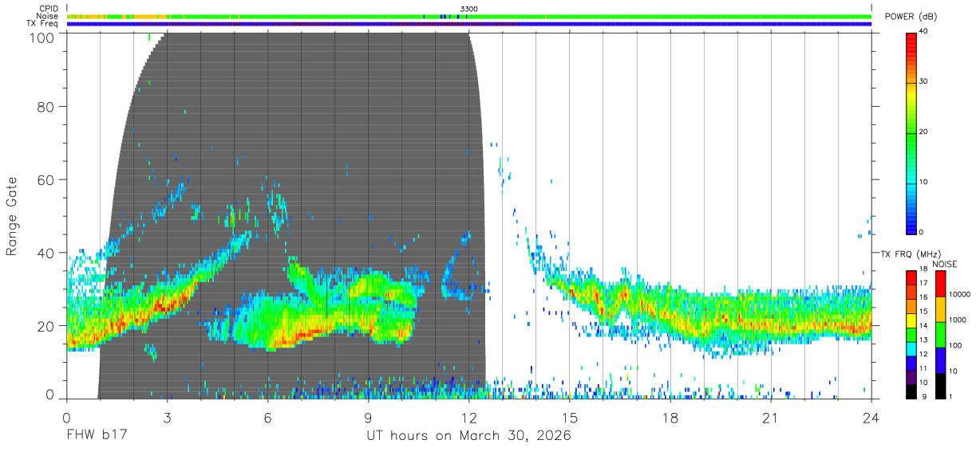This screenshot has height=452, width=980.
Task: Click the 6 tick on UT hours axis
Action: tap(267, 418)
